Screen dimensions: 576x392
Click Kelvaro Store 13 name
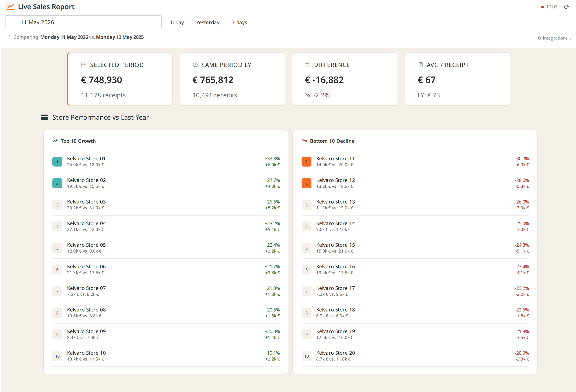335,201
